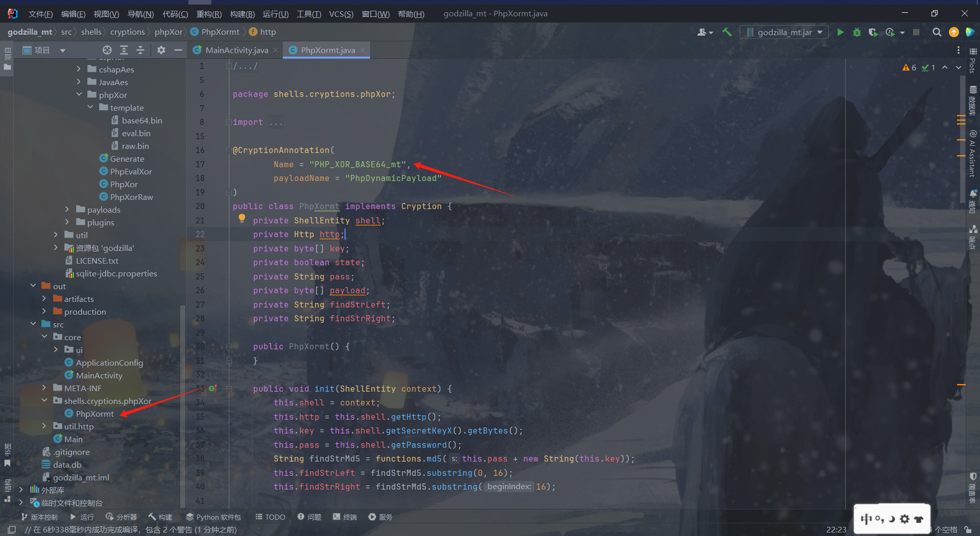Collapse the out folder
Image resolution: width=980 pixels, height=536 pixels.
click(x=33, y=286)
